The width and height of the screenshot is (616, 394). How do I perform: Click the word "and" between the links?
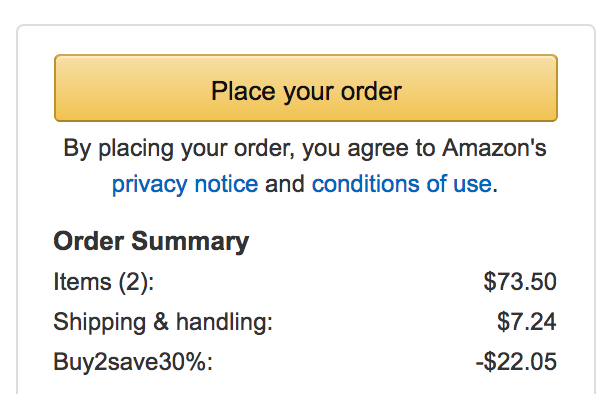click(285, 184)
